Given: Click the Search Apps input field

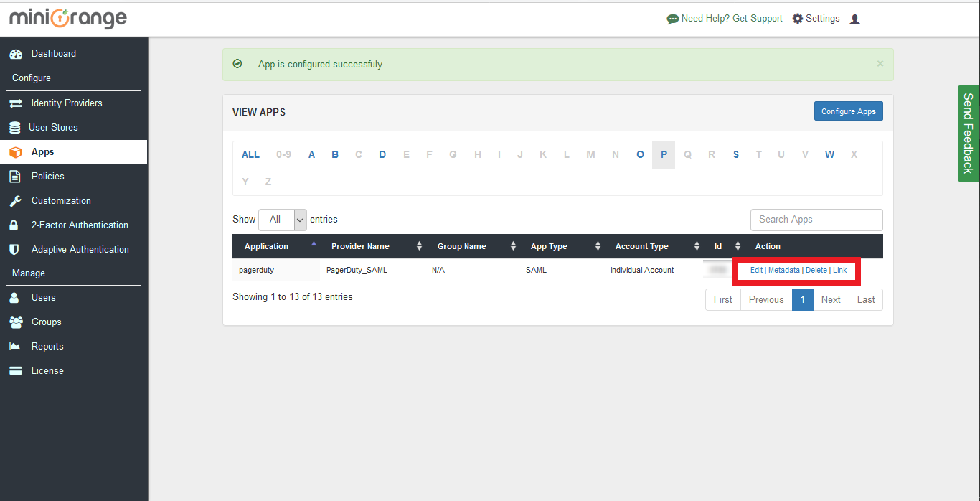Looking at the screenshot, I should tap(816, 220).
